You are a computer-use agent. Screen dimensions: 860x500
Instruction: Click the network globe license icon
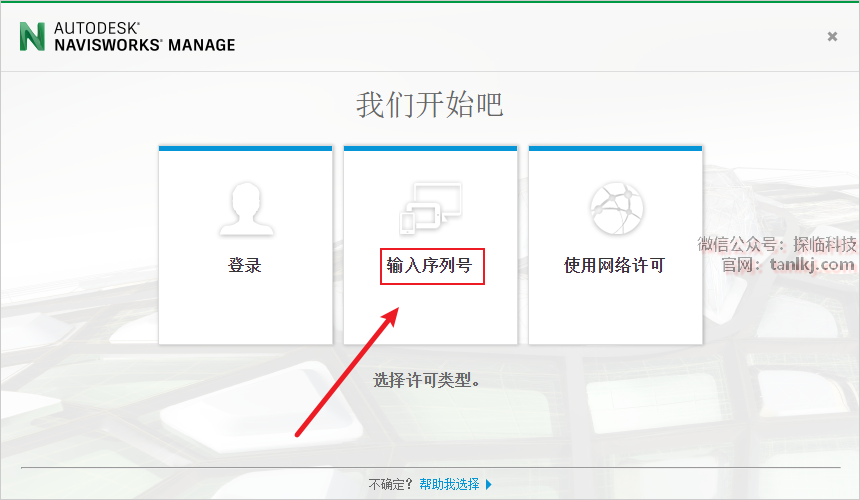tap(616, 208)
